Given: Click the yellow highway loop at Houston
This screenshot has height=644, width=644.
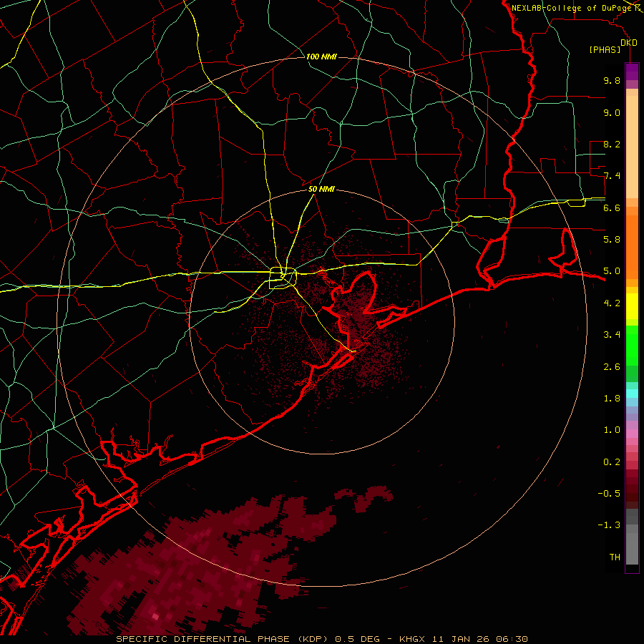Looking at the screenshot, I should 283,278.
